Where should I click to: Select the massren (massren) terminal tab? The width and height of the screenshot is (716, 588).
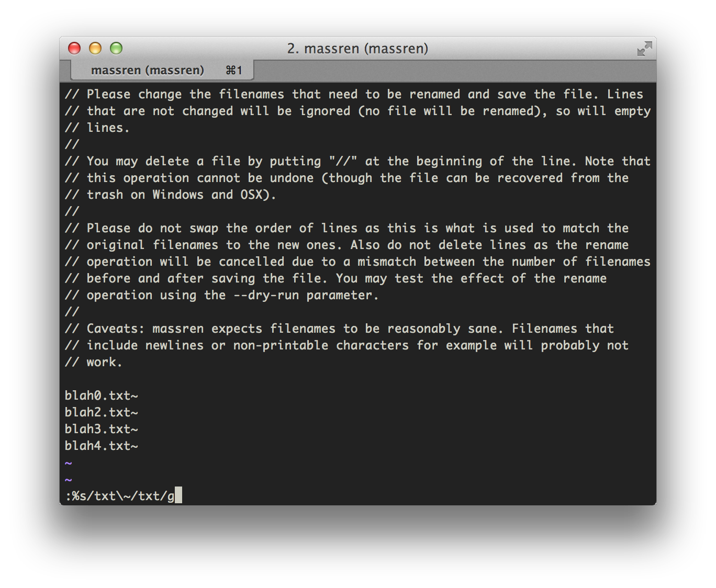coord(147,70)
